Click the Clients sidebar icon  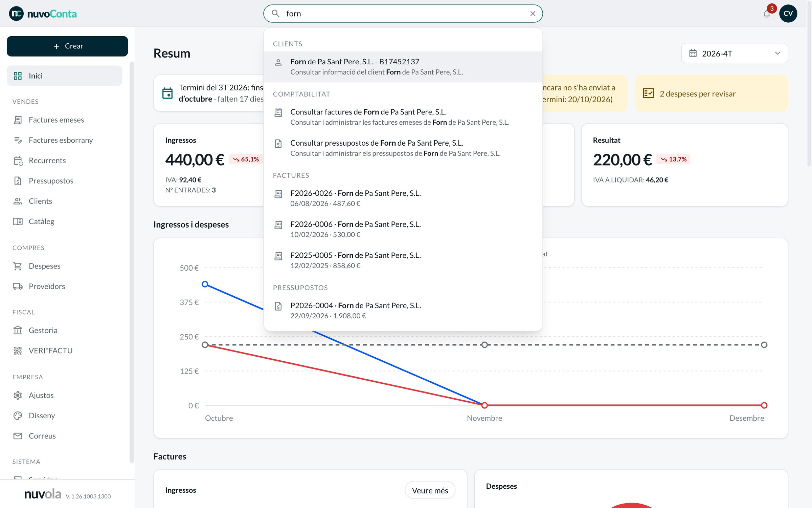tap(18, 201)
